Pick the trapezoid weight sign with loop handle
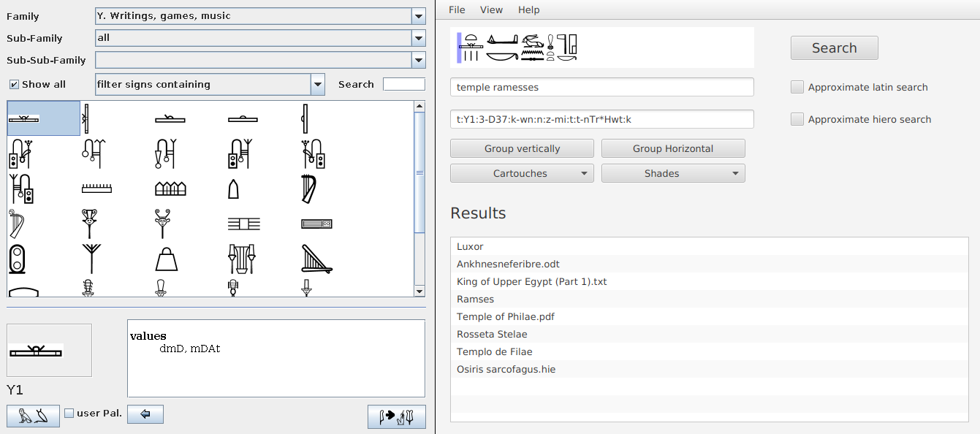The height and width of the screenshot is (434, 980). tap(167, 259)
